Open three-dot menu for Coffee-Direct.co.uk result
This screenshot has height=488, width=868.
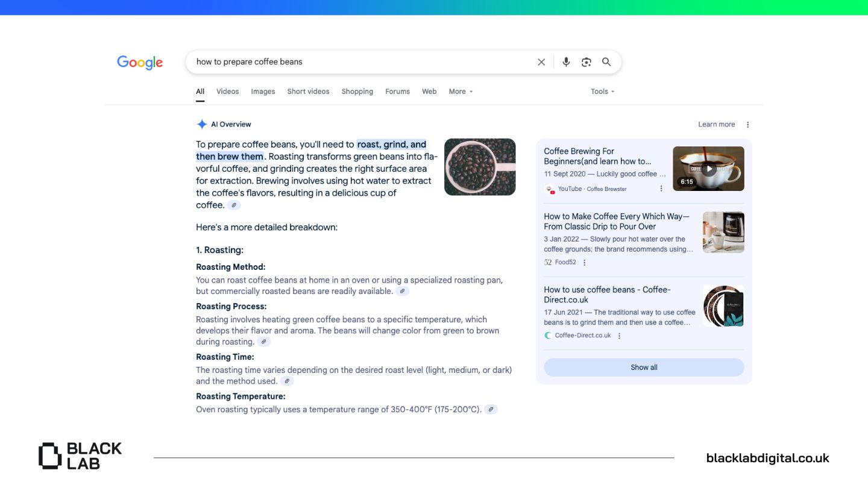[x=619, y=336]
